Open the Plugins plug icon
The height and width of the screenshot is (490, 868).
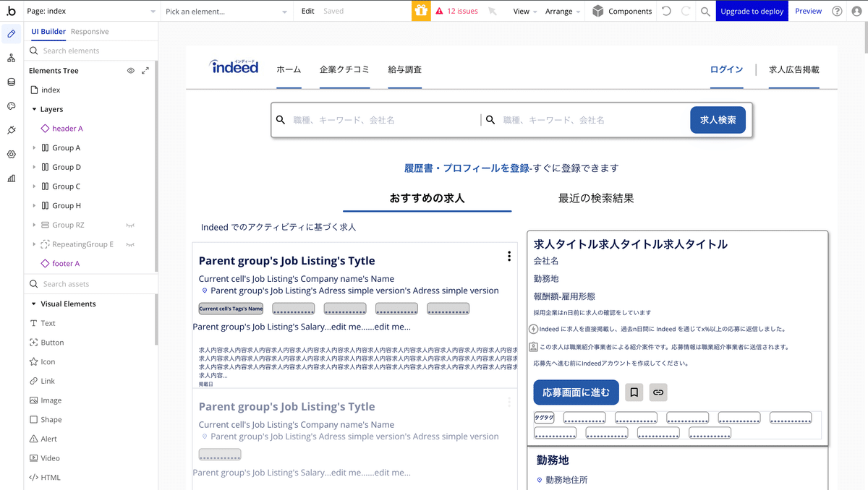click(11, 130)
